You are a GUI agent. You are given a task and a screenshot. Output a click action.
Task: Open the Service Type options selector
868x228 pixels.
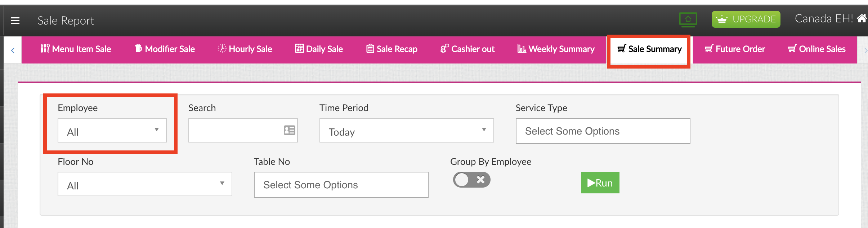tap(603, 131)
